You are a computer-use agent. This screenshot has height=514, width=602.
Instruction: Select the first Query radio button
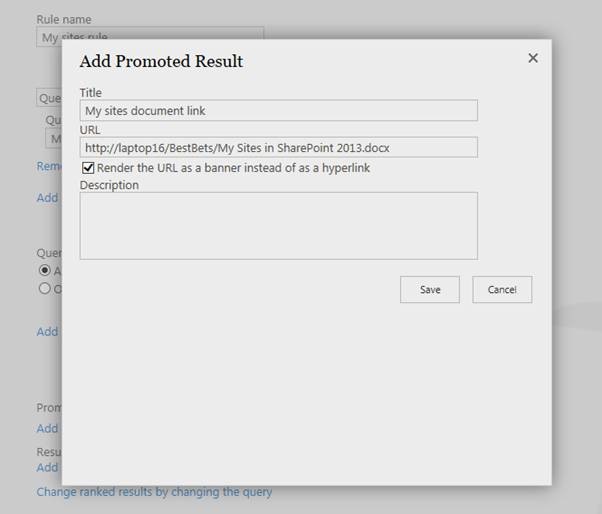click(45, 270)
